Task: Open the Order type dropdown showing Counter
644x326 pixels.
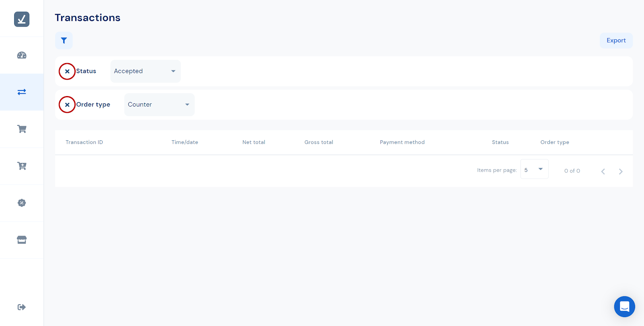Action: [159, 105]
